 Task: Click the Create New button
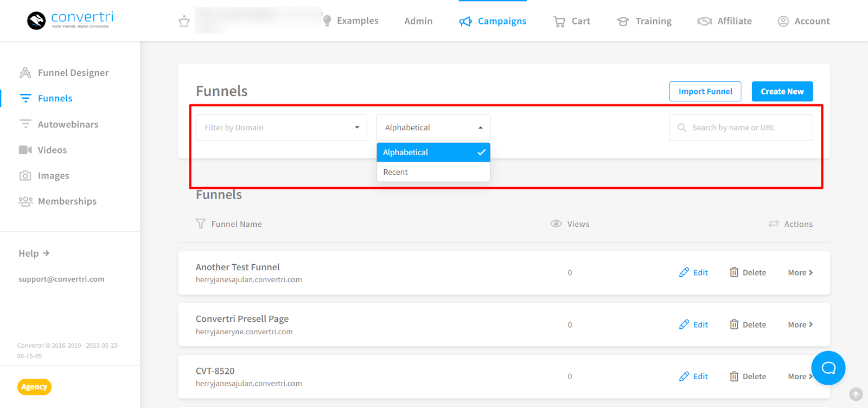(782, 91)
